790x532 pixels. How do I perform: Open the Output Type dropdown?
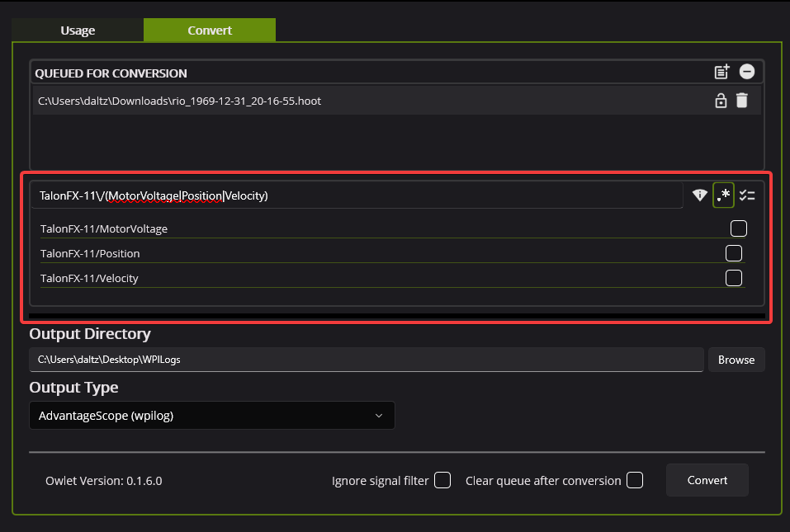(x=212, y=415)
